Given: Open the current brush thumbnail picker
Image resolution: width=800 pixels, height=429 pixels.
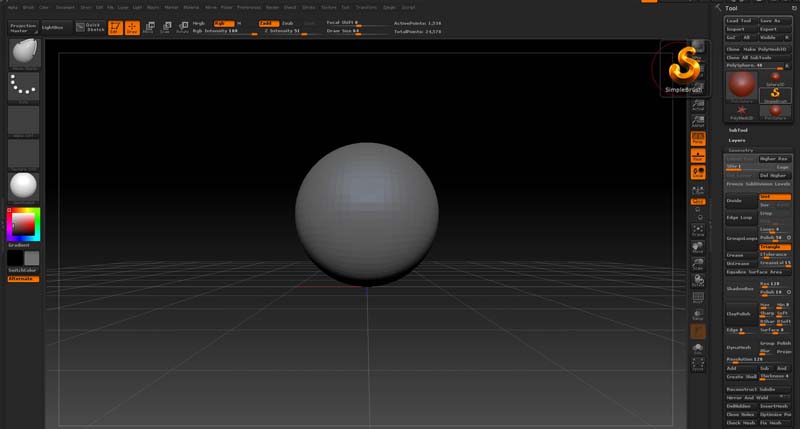Looking at the screenshot, I should pos(24,54).
